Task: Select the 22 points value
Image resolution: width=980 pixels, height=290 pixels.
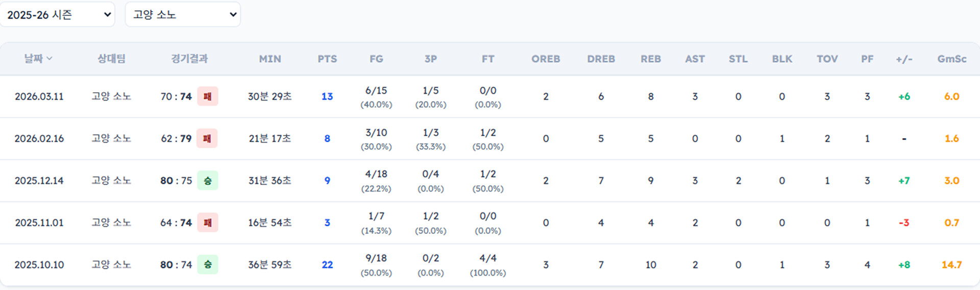Action: pos(327,265)
